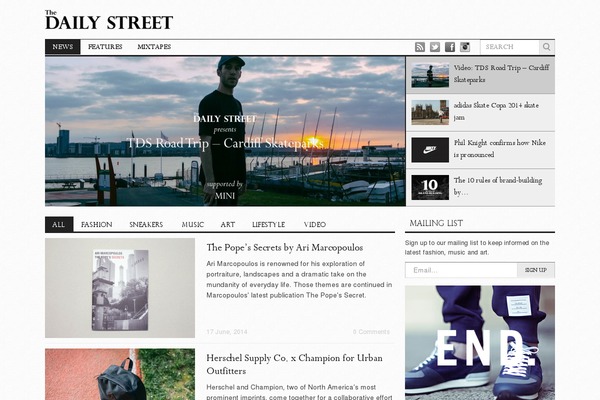Image resolution: width=600 pixels, height=400 pixels.
Task: Focus the Email input field
Action: pos(461,270)
